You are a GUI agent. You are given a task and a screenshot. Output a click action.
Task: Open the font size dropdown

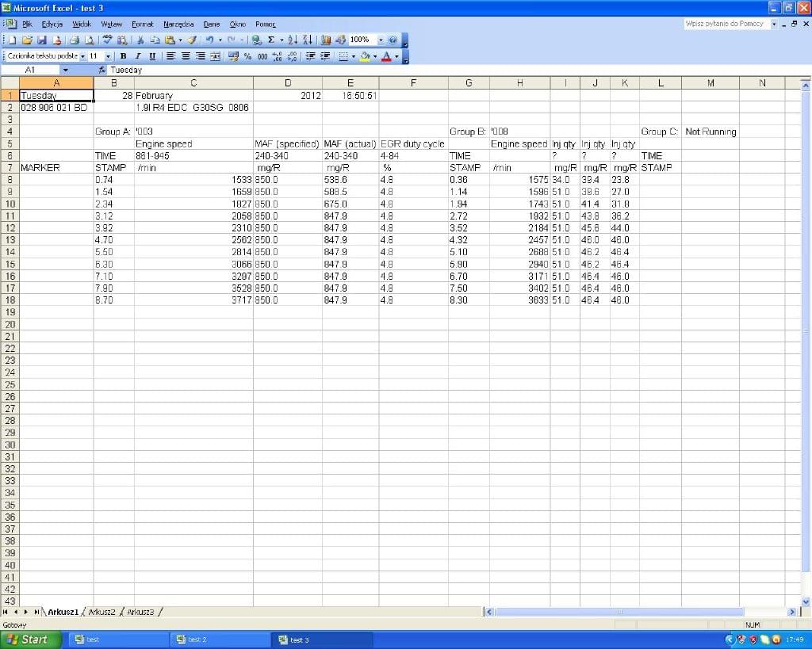click(108, 56)
